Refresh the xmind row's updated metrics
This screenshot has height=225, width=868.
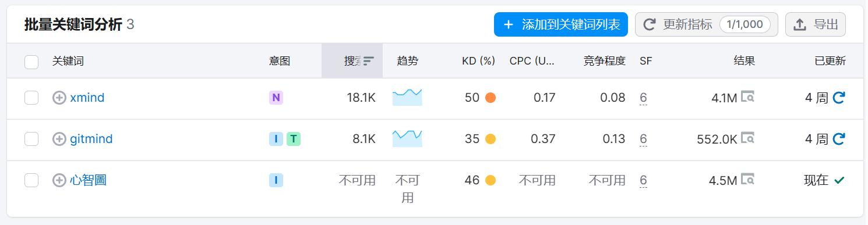[839, 98]
